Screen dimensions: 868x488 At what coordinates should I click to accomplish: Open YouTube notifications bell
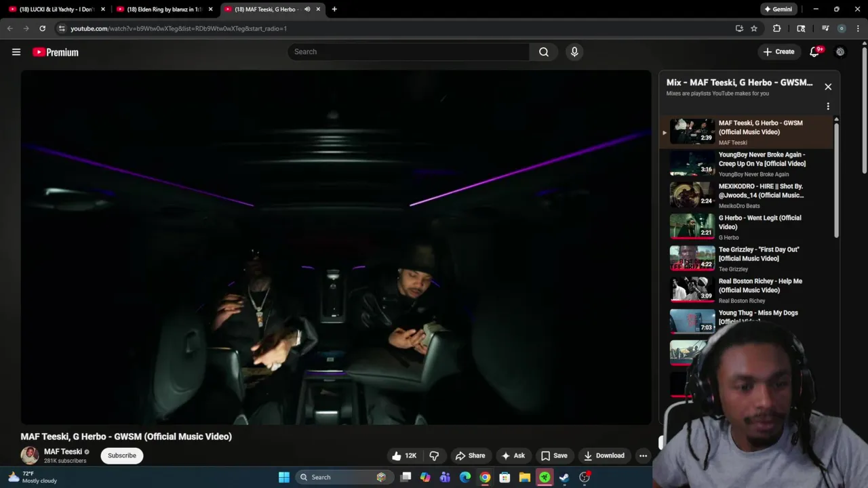pyautogui.click(x=815, y=52)
